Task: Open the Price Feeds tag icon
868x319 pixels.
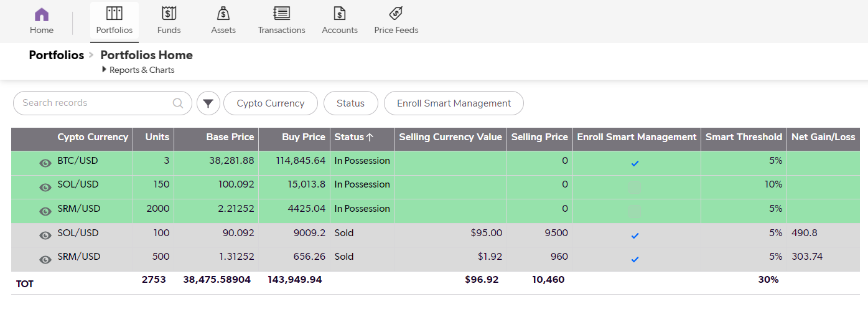Action: (x=396, y=13)
